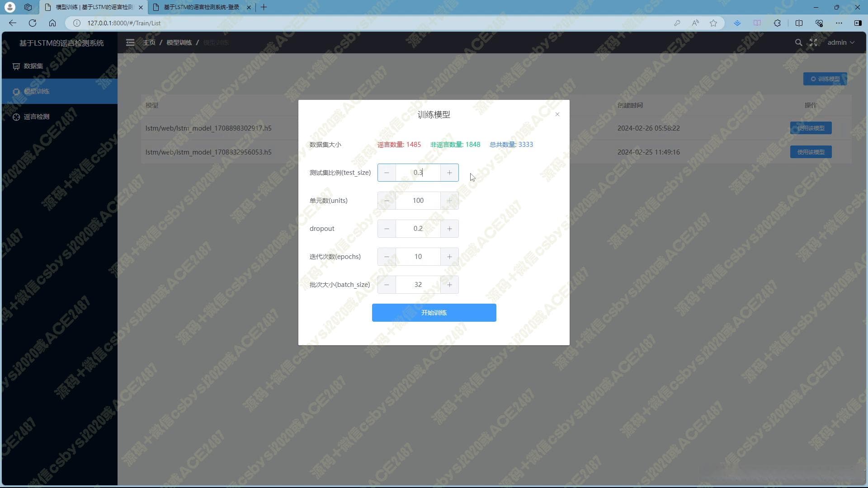Click the 非谣言数量: 1848 text

click(x=455, y=145)
